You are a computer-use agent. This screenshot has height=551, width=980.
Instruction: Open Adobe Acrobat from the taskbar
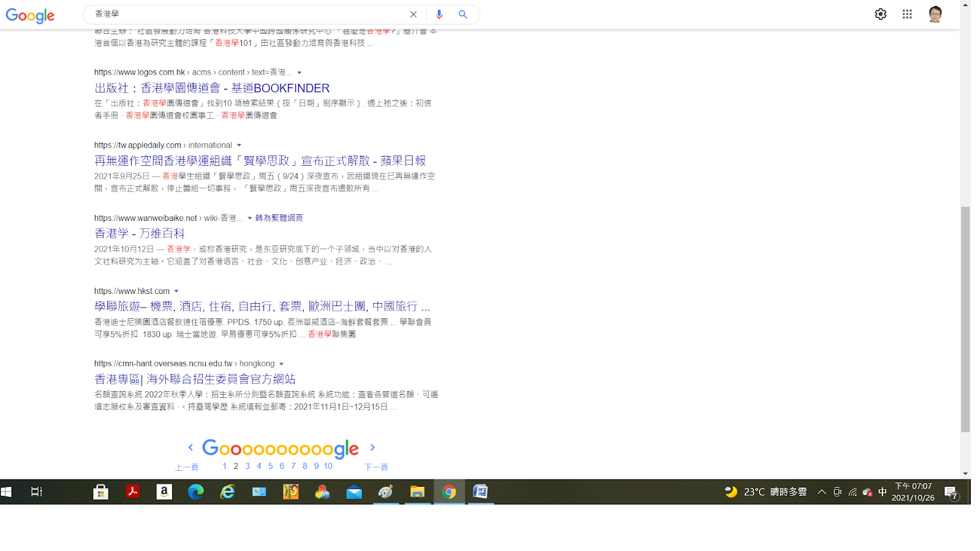(132, 492)
